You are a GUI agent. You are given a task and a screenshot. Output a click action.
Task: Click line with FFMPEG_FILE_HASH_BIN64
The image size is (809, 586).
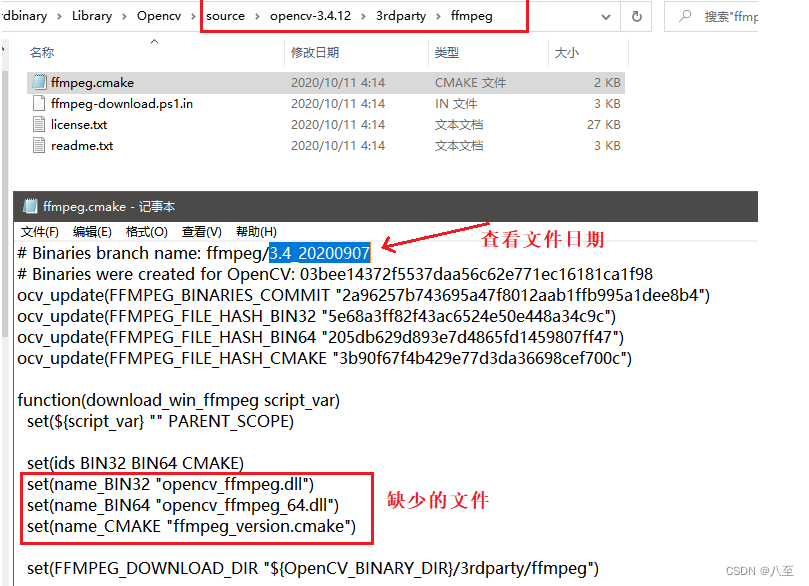click(320, 337)
